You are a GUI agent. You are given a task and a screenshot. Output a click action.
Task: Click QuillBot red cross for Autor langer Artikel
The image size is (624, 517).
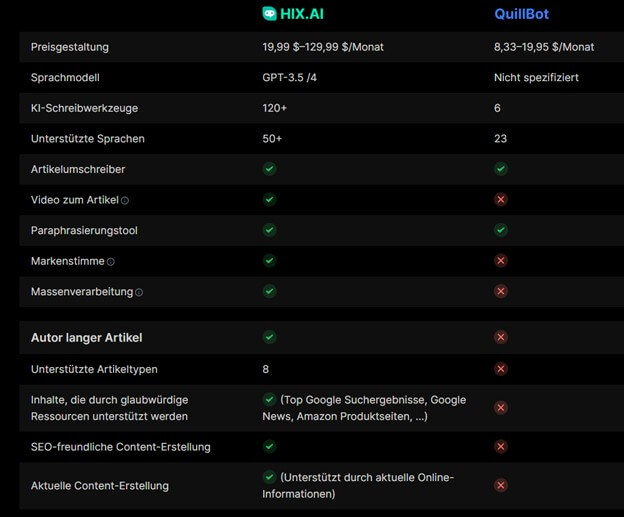click(x=501, y=338)
